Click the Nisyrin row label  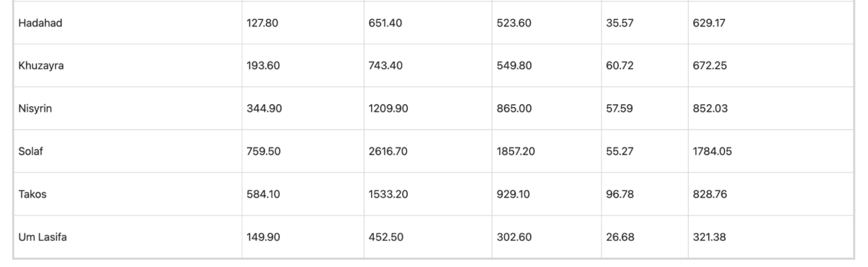click(x=35, y=108)
